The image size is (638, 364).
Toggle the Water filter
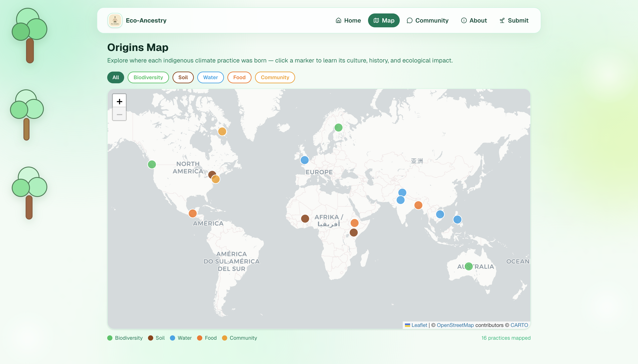(x=210, y=77)
